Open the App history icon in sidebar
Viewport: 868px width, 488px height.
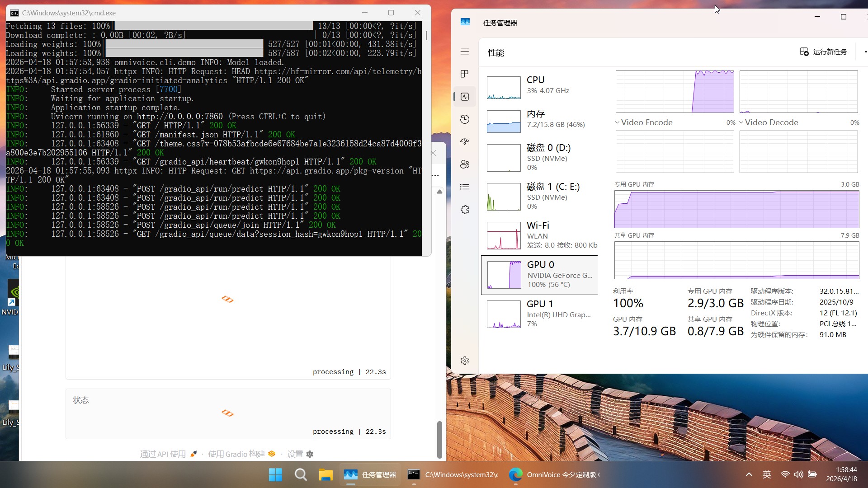464,119
